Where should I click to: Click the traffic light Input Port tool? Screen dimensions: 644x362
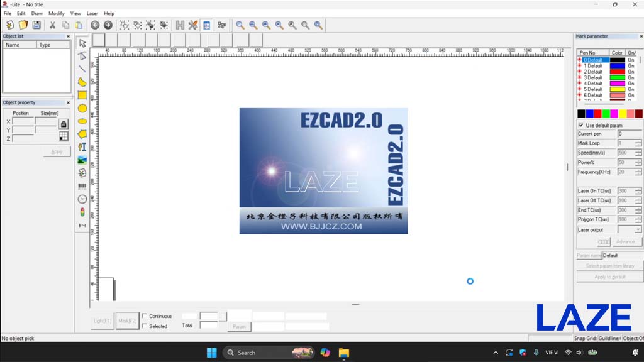click(x=82, y=212)
